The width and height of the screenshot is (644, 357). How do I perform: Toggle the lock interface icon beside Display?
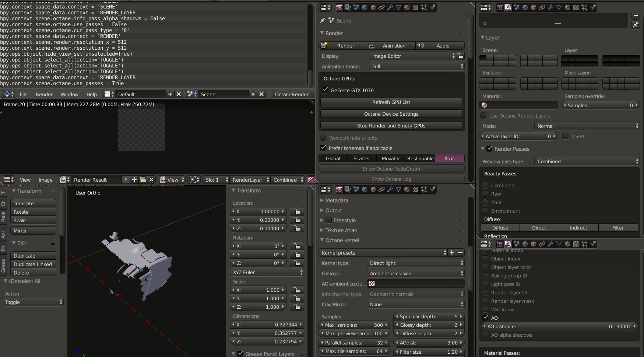coord(460,56)
